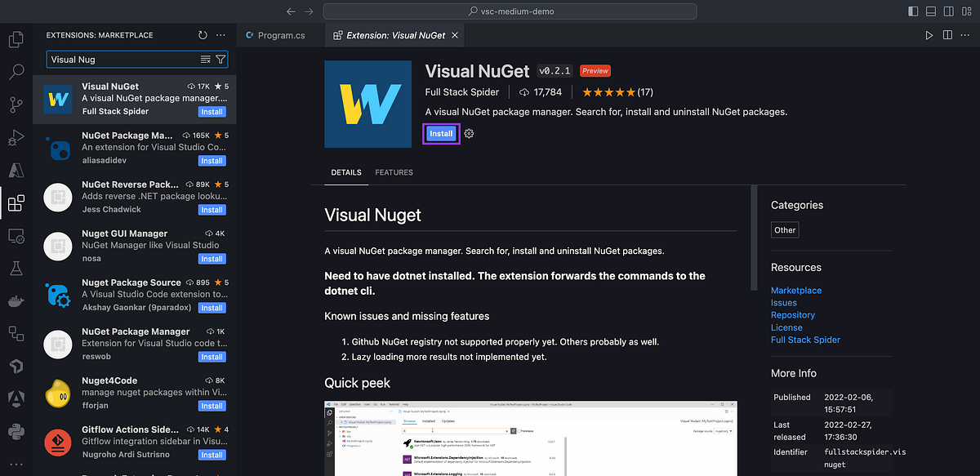Select the Explorer icon in the activity bar
This screenshot has height=476, width=980.
[16, 39]
